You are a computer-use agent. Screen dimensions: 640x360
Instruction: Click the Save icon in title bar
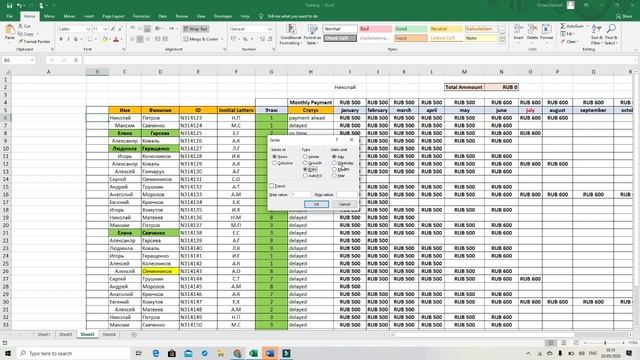(x=9, y=6)
